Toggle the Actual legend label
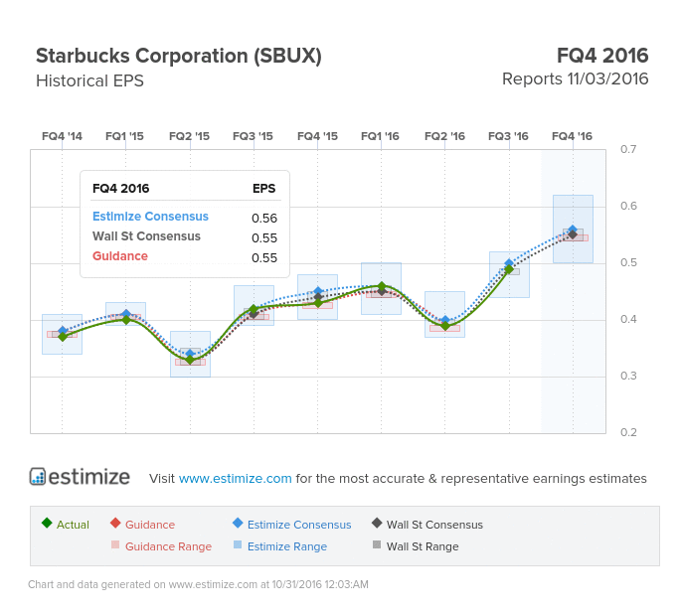 click(x=73, y=525)
